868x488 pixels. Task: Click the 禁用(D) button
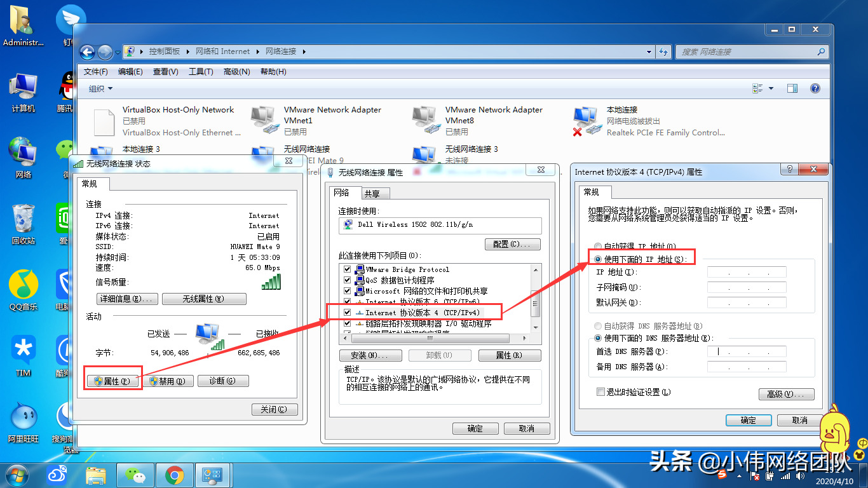pos(168,381)
